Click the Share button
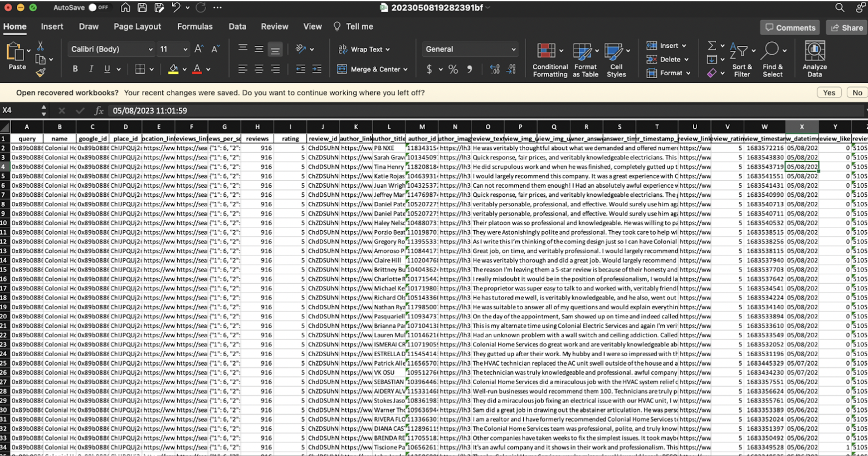Image resolution: width=868 pixels, height=456 pixels. 846,27
